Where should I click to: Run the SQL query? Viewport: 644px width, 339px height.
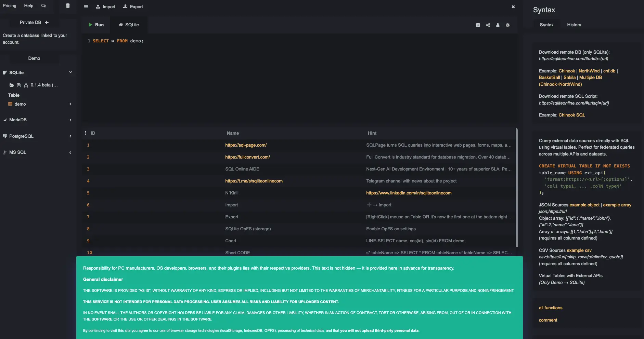click(x=96, y=25)
